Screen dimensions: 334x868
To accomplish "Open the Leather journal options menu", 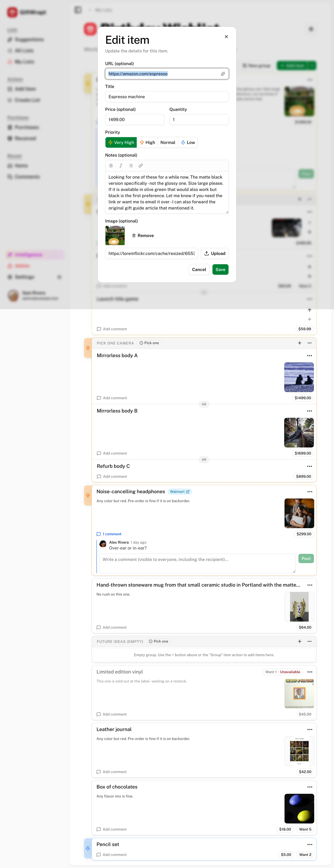I will click(310, 729).
